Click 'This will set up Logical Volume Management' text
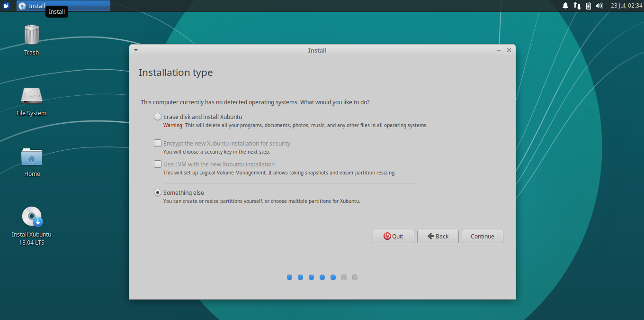This screenshot has height=320, width=644. pos(279,173)
